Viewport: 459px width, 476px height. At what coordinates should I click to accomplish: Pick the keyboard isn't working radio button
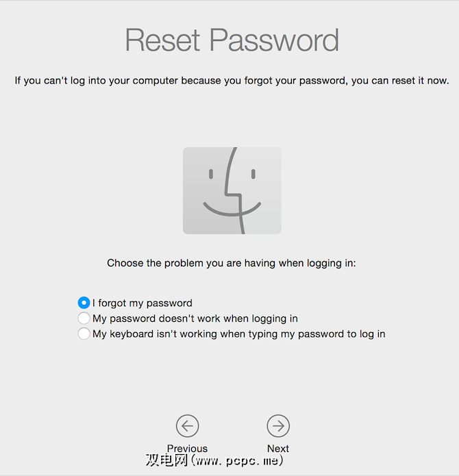[84, 334]
